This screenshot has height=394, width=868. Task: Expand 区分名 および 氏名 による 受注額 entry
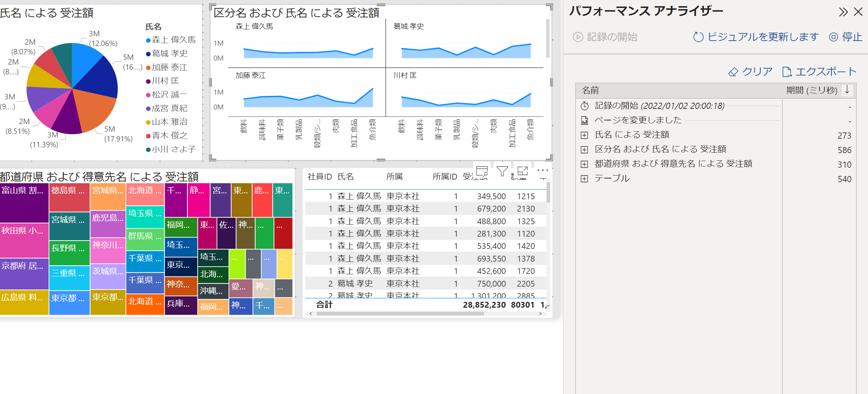click(584, 150)
